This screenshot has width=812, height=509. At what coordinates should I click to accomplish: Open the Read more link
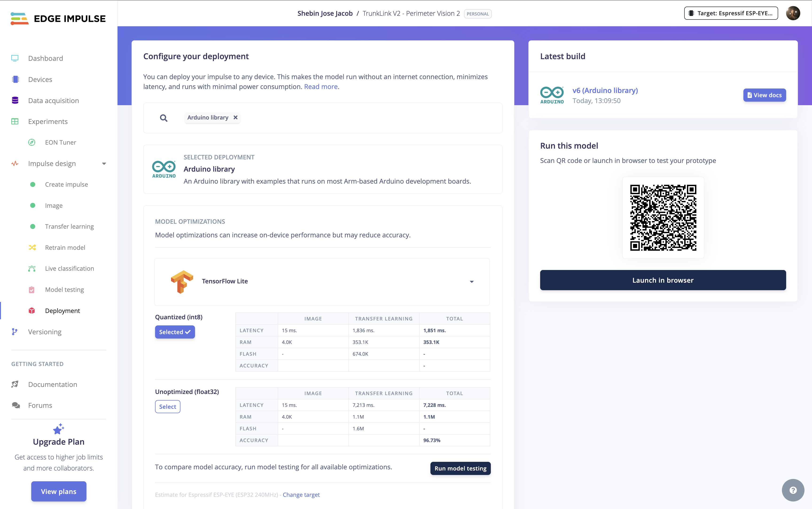320,87
